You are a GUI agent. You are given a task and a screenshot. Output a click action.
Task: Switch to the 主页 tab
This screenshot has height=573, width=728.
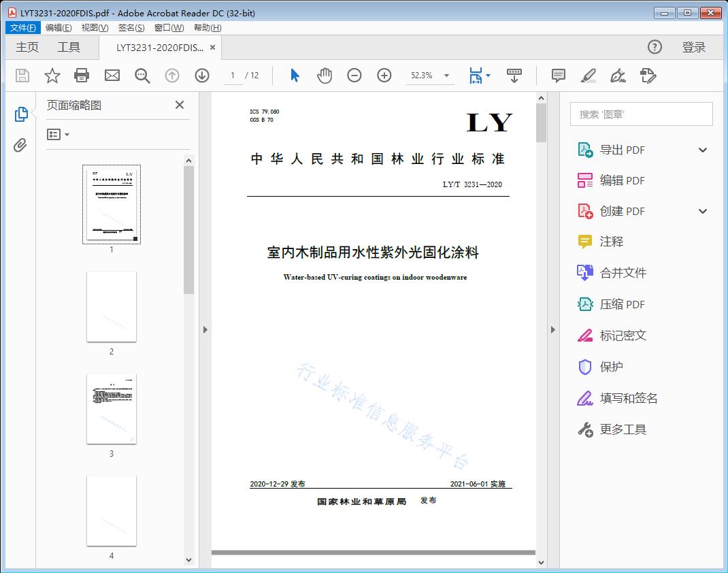(x=27, y=47)
